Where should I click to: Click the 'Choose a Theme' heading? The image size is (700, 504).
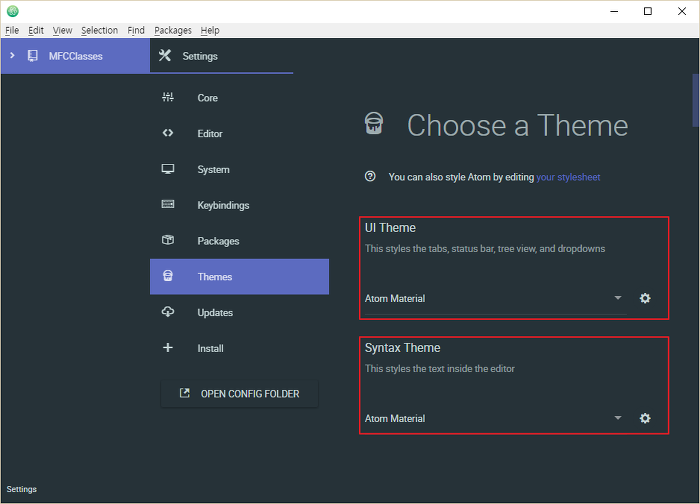click(517, 125)
